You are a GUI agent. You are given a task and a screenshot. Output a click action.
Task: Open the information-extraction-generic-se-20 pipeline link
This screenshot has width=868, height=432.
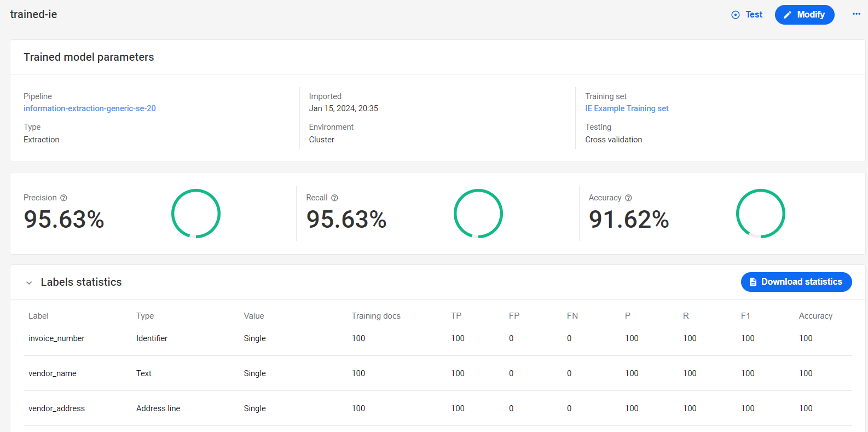pos(90,108)
